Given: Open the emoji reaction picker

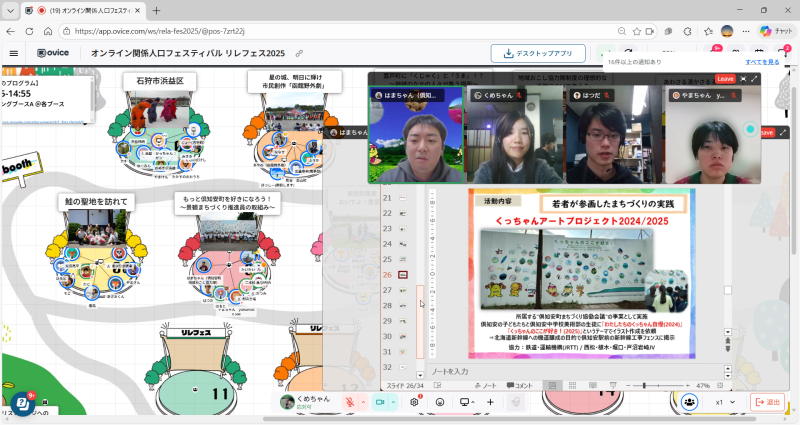Looking at the screenshot, I should tap(440, 402).
